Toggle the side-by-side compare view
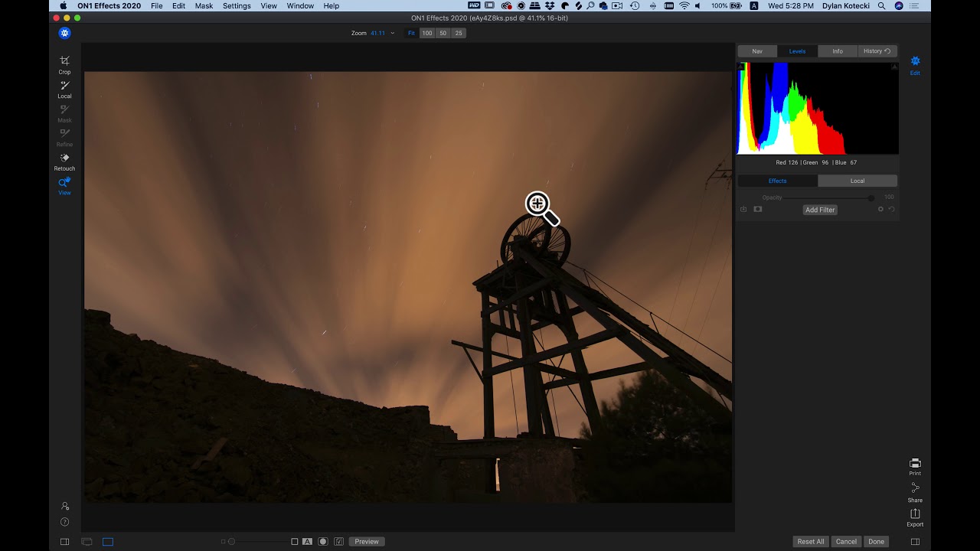This screenshot has height=551, width=980. [x=87, y=541]
